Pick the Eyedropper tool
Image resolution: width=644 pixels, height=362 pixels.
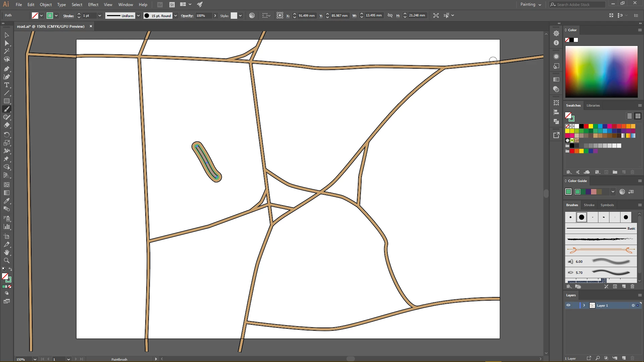(6, 201)
